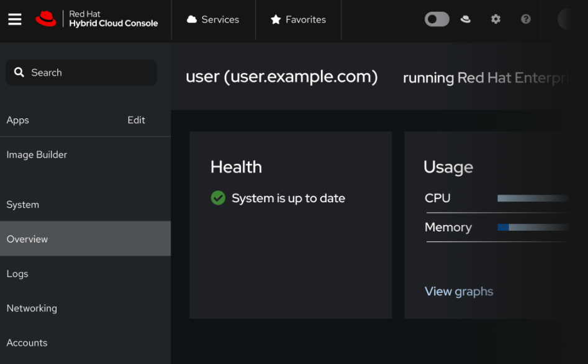Click the Edit button next to Apps
The height and width of the screenshot is (364, 588).
(136, 120)
